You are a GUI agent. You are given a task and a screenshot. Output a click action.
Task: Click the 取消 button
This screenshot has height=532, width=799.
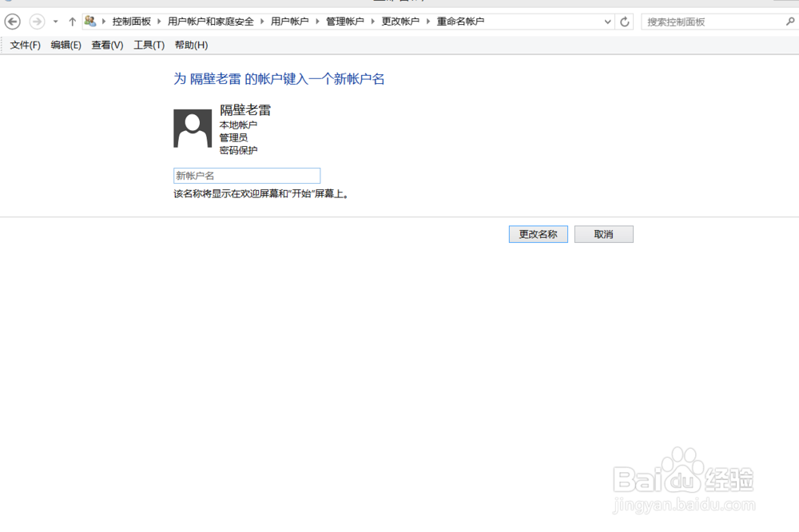pyautogui.click(x=603, y=233)
